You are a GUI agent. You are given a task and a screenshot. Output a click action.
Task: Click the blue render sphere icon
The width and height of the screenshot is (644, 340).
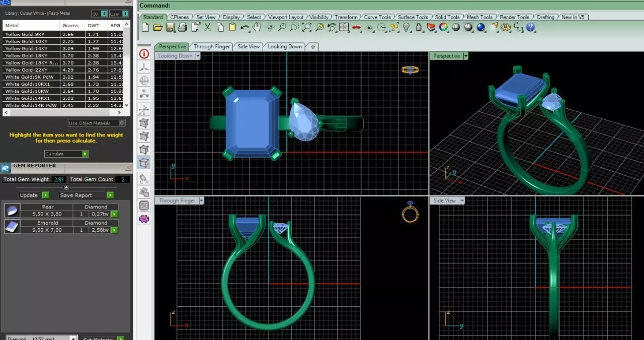pos(481,27)
